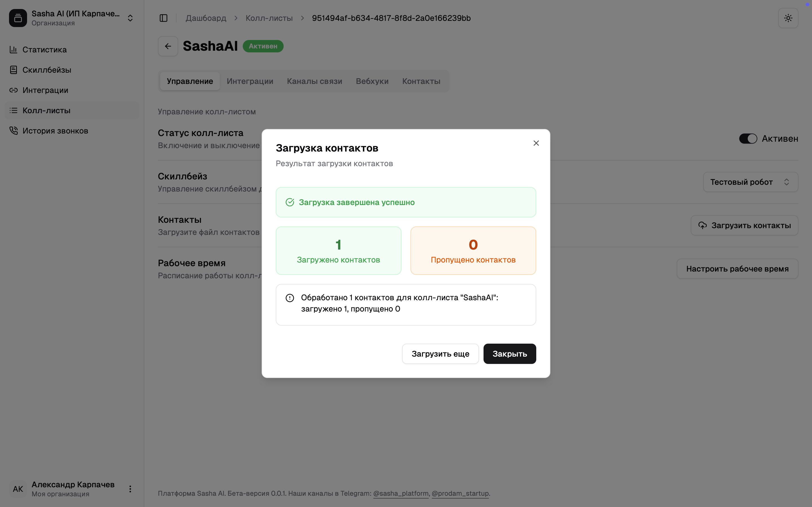Expand the organization switcher chevrons
This screenshot has width=812, height=507.
130,18
